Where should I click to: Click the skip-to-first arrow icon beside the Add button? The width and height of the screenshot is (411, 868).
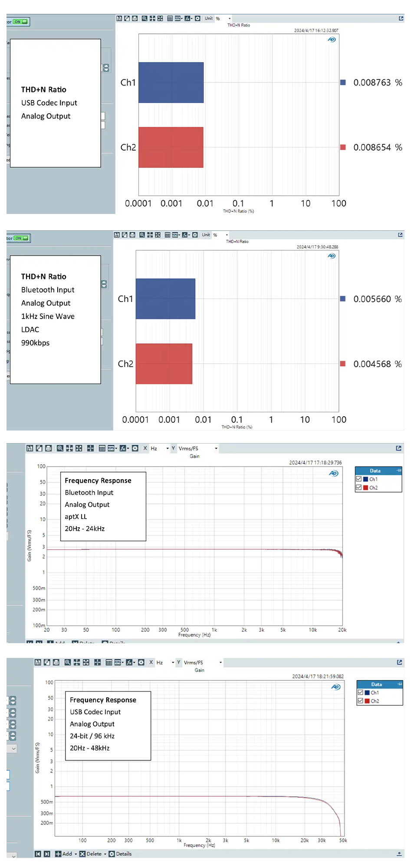[38, 854]
